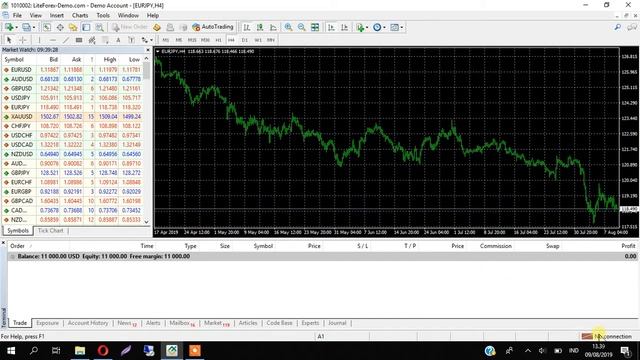Toggle the Data Window crosshair icon

coord(60,27)
